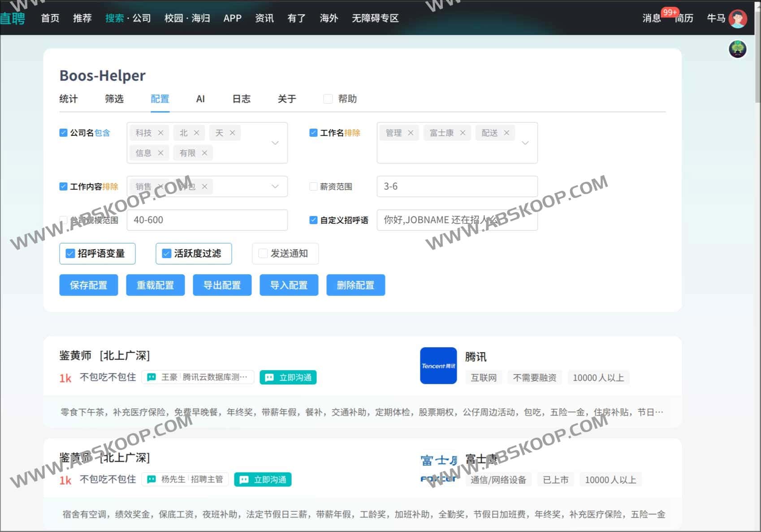
Task: Click the chat icon next to recruiter 王豪
Action: click(151, 377)
